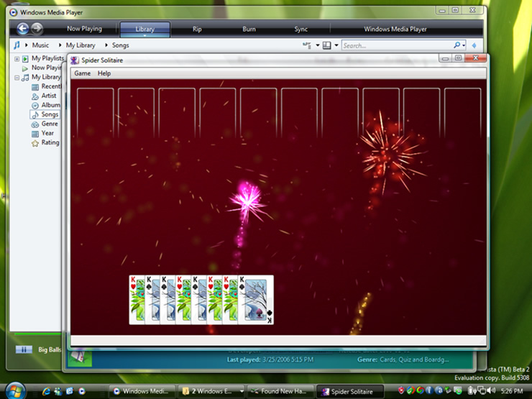Click the Back arrow in Media Player

[22, 29]
